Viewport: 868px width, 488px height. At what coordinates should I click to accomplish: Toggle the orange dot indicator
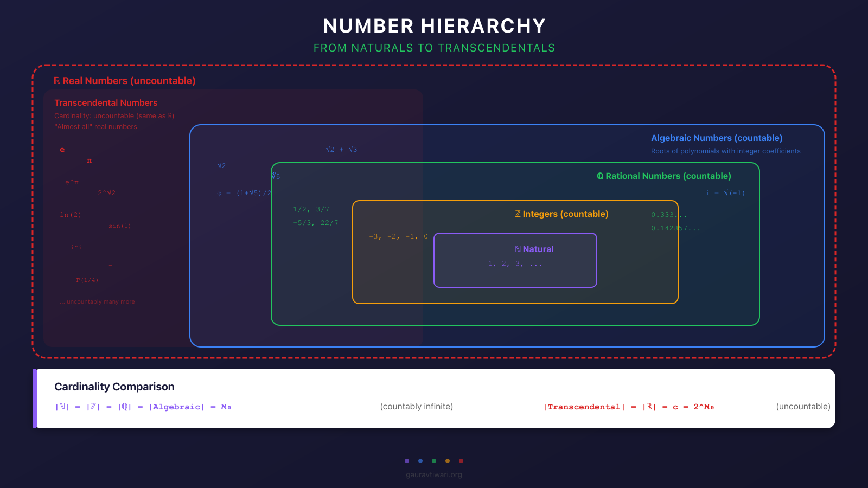click(447, 461)
